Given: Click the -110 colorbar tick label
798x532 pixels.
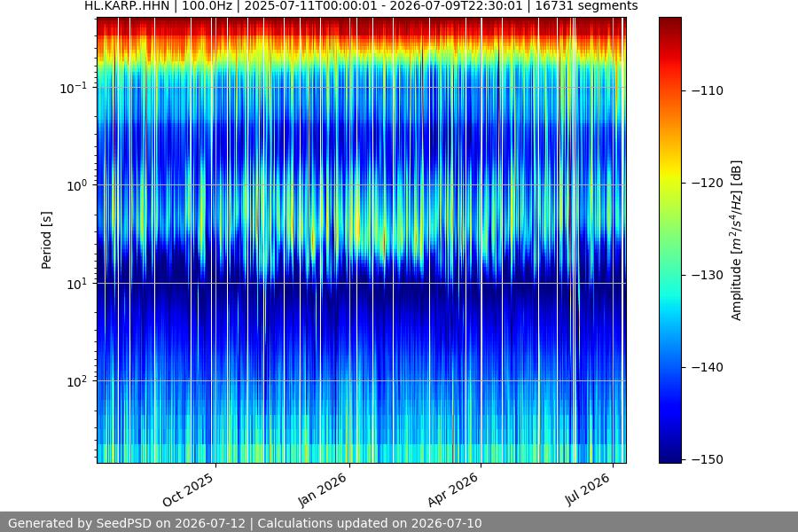Looking at the screenshot, I should click(707, 90).
